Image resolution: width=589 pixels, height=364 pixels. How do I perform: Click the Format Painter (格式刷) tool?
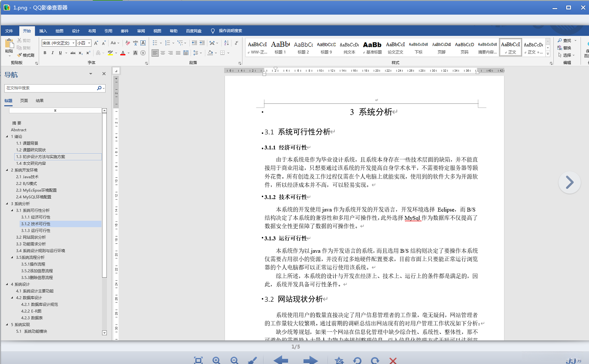[25, 55]
